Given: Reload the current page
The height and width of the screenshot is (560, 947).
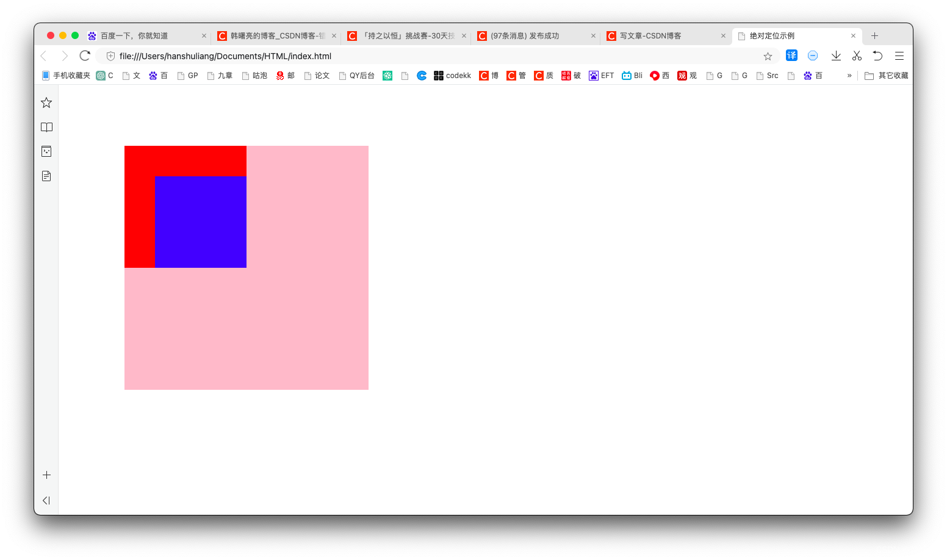Looking at the screenshot, I should (85, 56).
